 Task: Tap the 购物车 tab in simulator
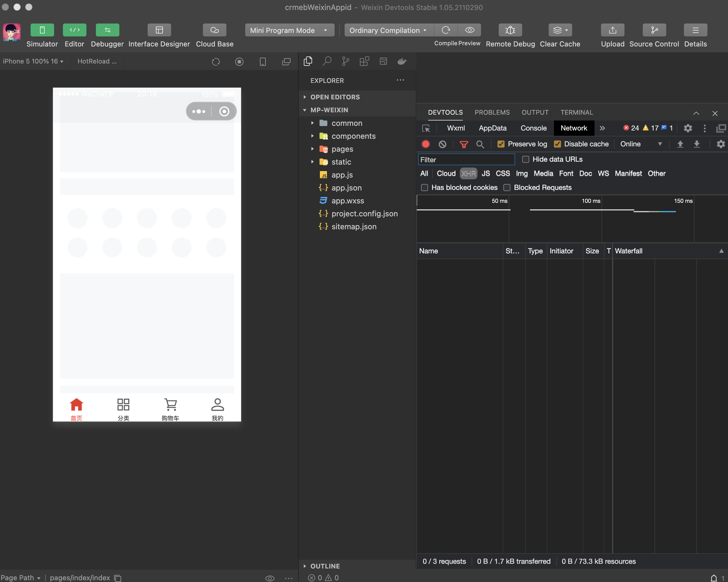click(171, 409)
